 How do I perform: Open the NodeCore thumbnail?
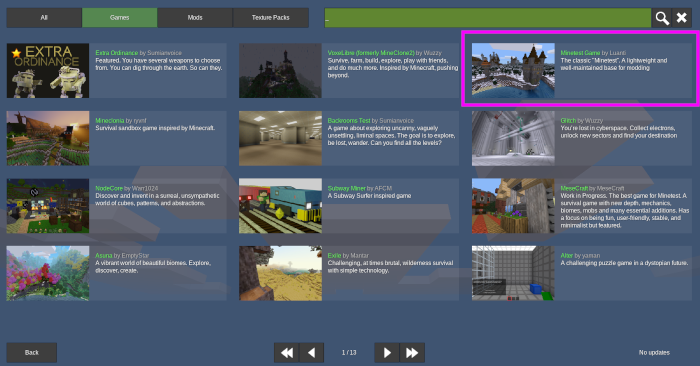48,206
